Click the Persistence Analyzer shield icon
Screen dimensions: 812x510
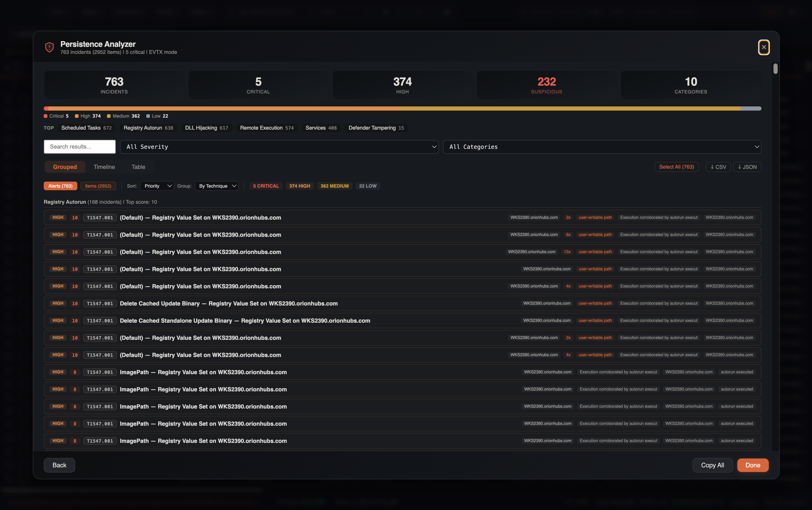coord(49,47)
